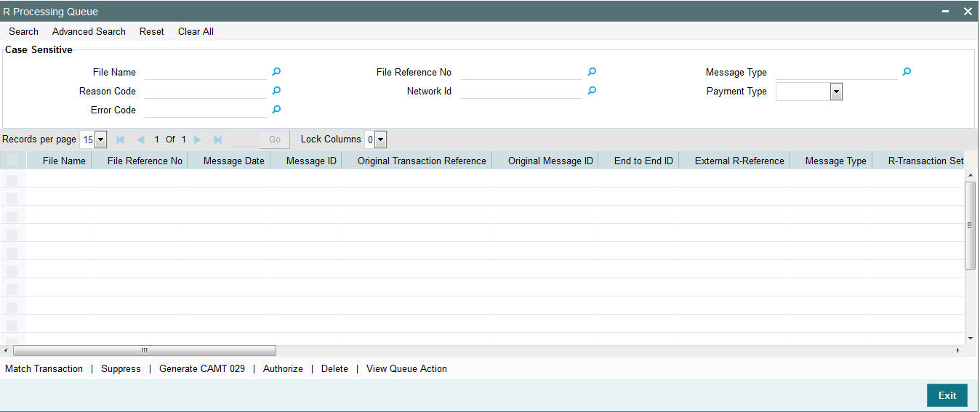The image size is (980, 412).
Task: Click Original Transaction Reference column header
Action: click(x=417, y=161)
